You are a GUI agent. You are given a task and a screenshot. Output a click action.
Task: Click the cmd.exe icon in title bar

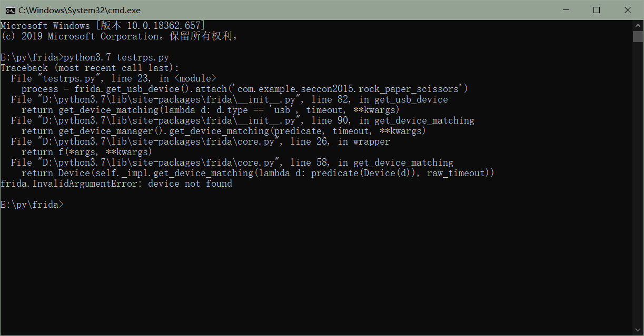click(x=11, y=9)
